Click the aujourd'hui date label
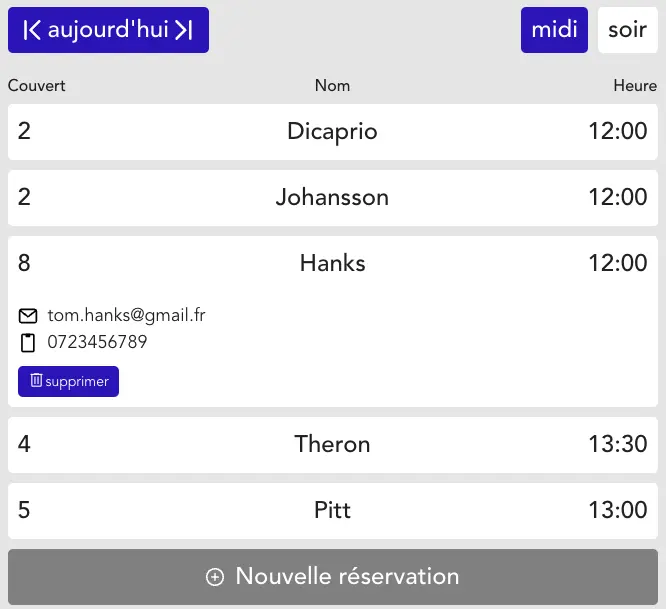Viewport: 666px width, 609px height. [x=108, y=30]
